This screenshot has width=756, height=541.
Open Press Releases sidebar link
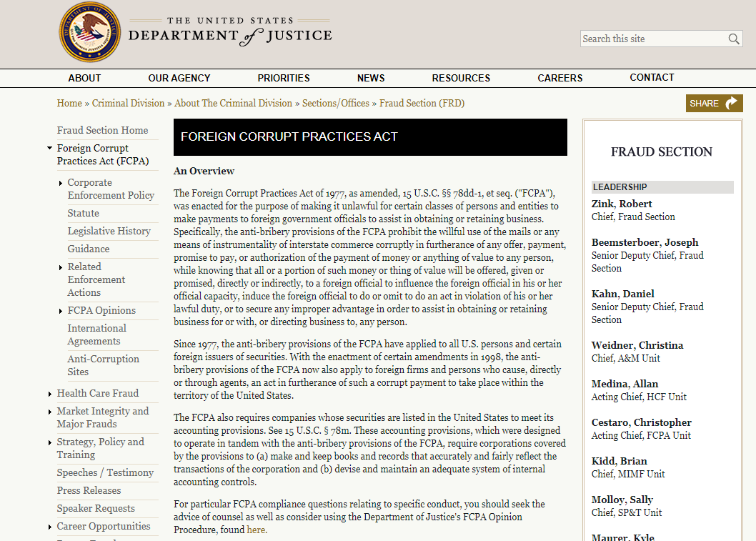(x=89, y=490)
